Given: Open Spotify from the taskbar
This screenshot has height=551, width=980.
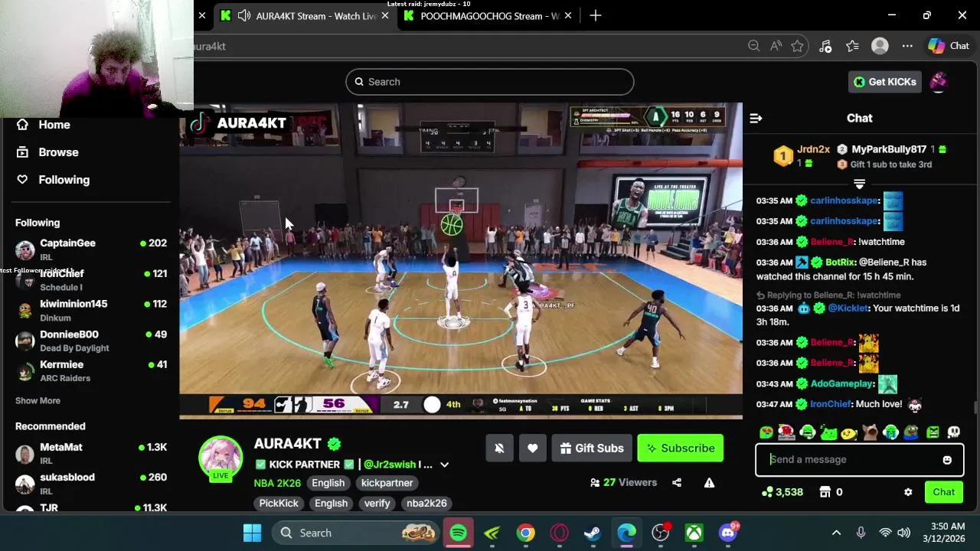Looking at the screenshot, I should 458,533.
